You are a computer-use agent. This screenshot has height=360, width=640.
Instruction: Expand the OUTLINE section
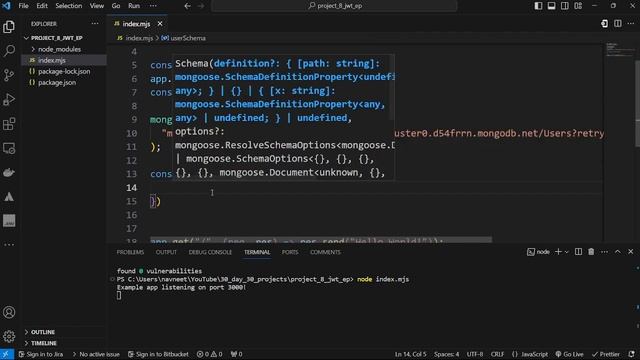tap(42, 332)
